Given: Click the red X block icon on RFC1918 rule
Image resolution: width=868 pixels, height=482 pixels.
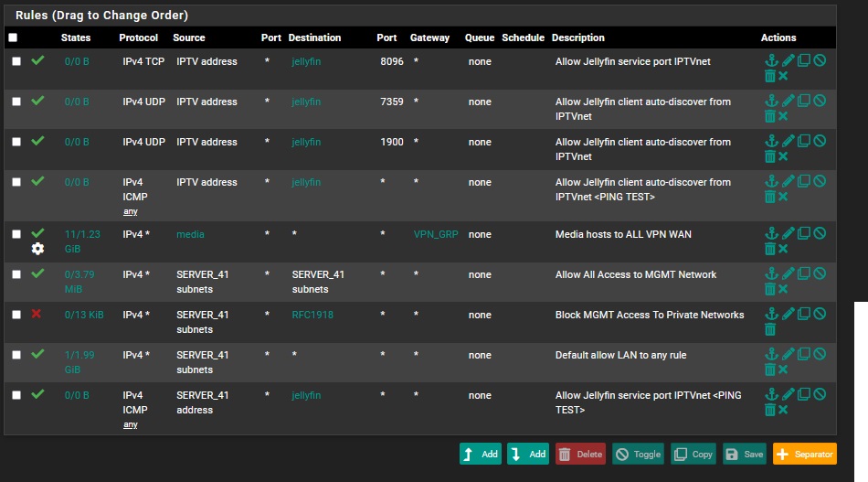Looking at the screenshot, I should 37,314.
